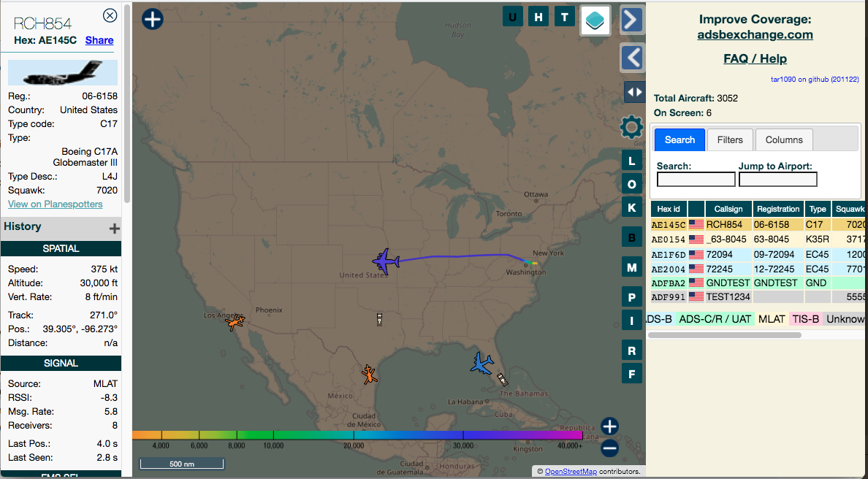Toggle the P map button
Viewport: 868px width, 479px height.
pyautogui.click(x=631, y=298)
